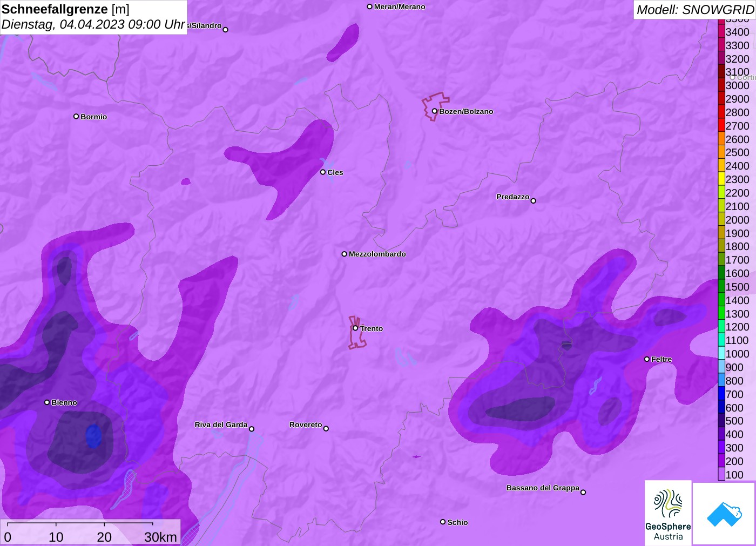This screenshot has height=546, width=756.
Task: Click the 1500 m green legend swatch
Action: [721, 287]
